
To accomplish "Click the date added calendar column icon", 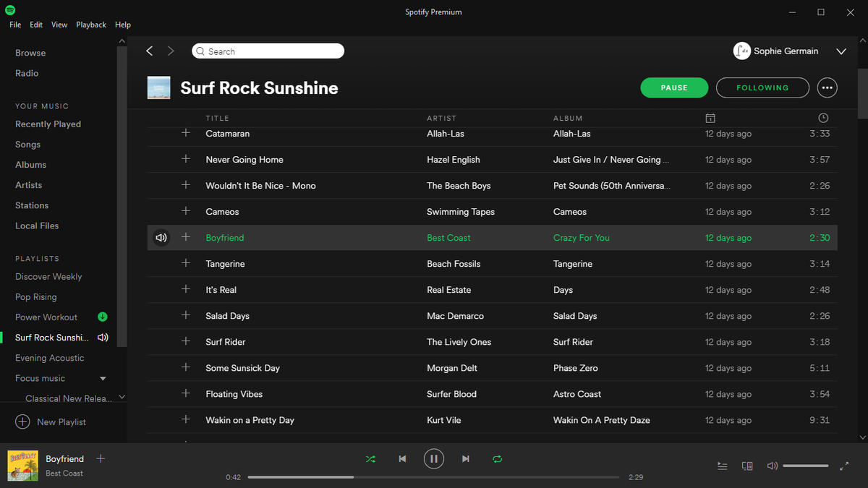I will pos(710,118).
